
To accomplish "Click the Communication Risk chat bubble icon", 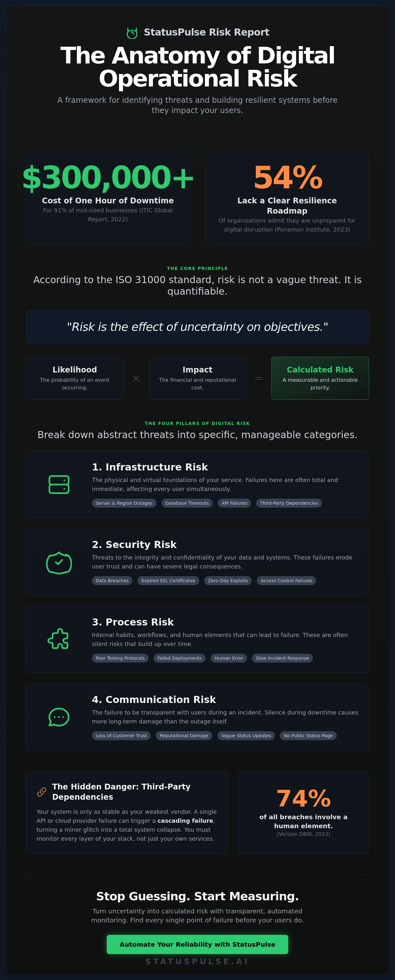I will coord(59,717).
